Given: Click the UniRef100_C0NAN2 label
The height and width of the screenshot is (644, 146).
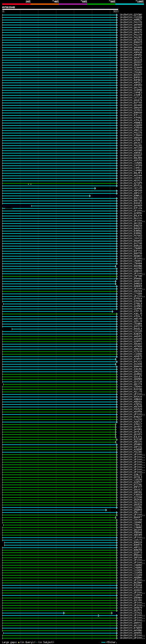Looking at the screenshot, I should 131,527.
